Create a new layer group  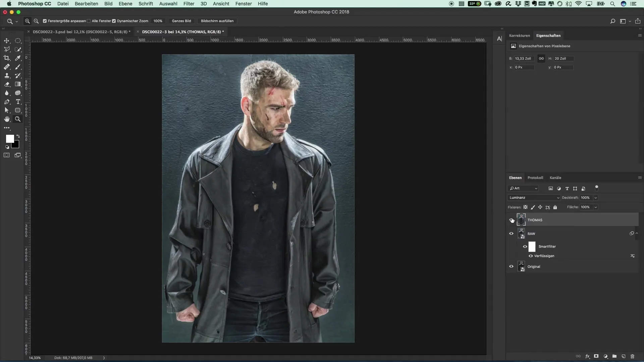614,356
